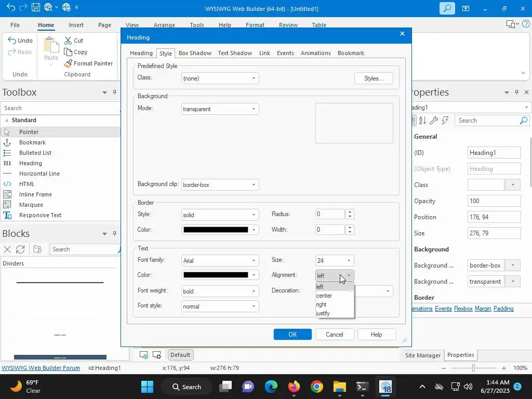Open the Font style dropdown
This screenshot has width=532, height=399.
(x=220, y=307)
